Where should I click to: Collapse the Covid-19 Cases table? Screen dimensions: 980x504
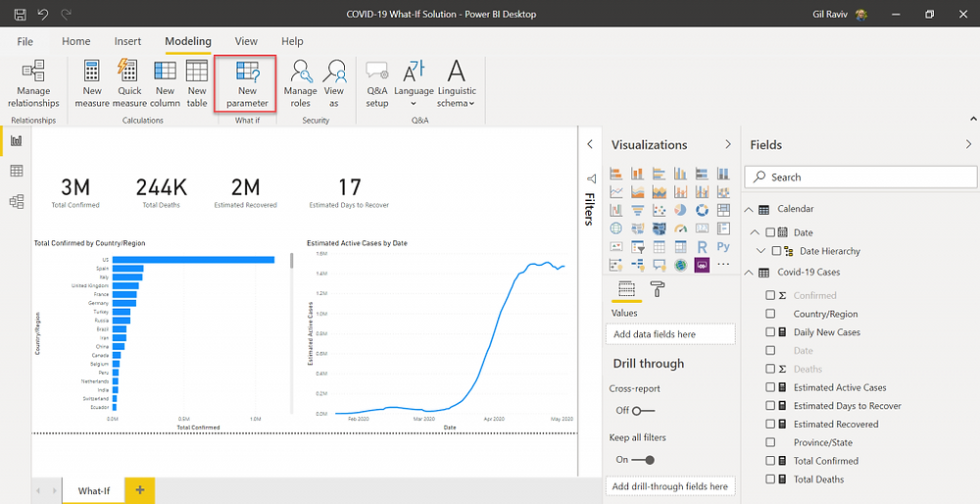click(749, 272)
